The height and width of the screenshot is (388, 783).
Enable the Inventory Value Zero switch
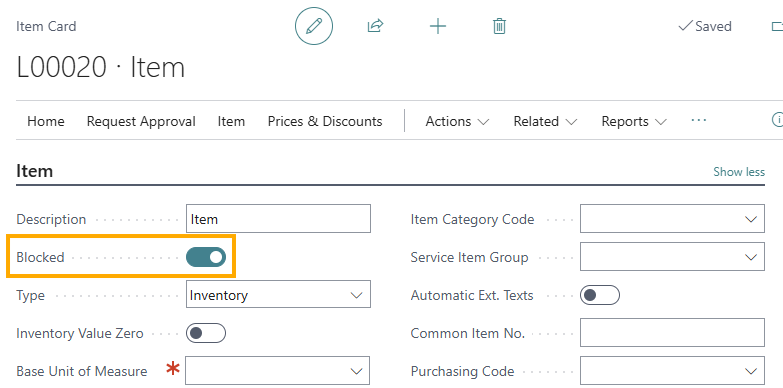[x=206, y=333]
